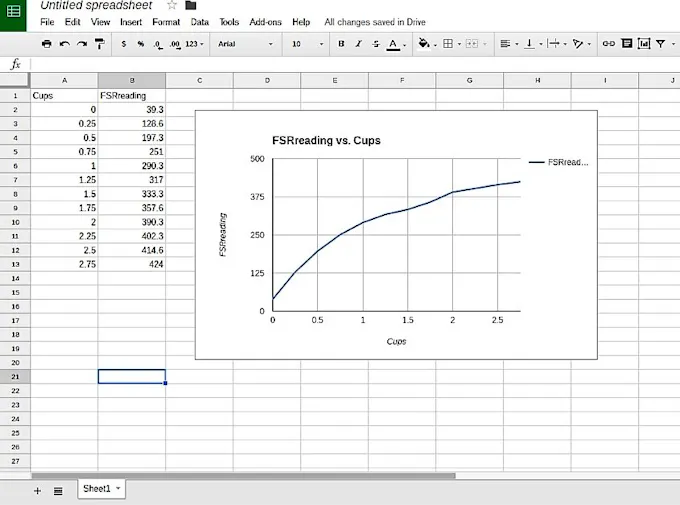Apply a filter
Image resolution: width=680 pixels, height=505 pixels.
660,44
